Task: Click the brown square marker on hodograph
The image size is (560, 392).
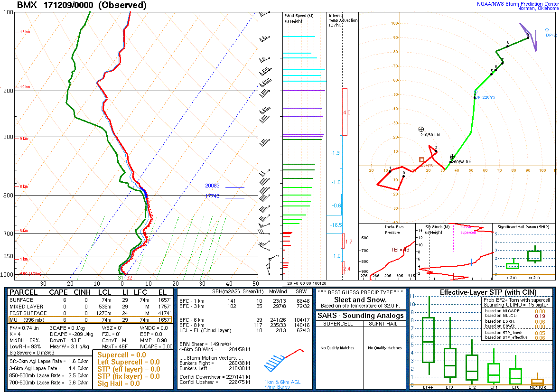Action: tap(421, 159)
